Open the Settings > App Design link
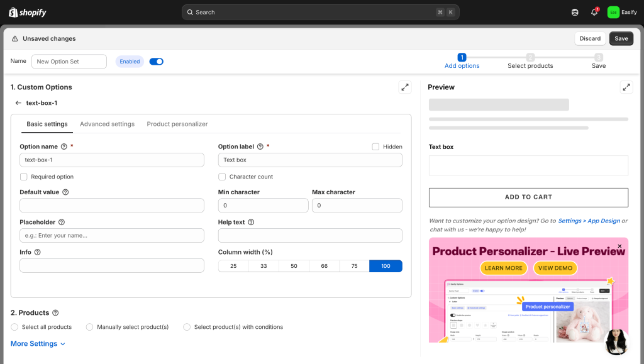Viewport: 644px width, 364px height. 589,221
